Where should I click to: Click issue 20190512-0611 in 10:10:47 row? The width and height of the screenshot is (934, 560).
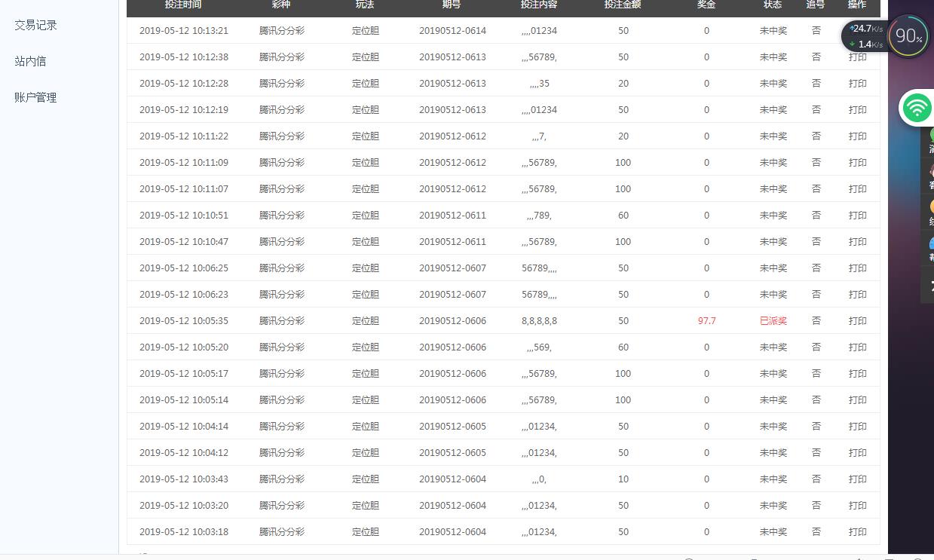[x=452, y=242]
